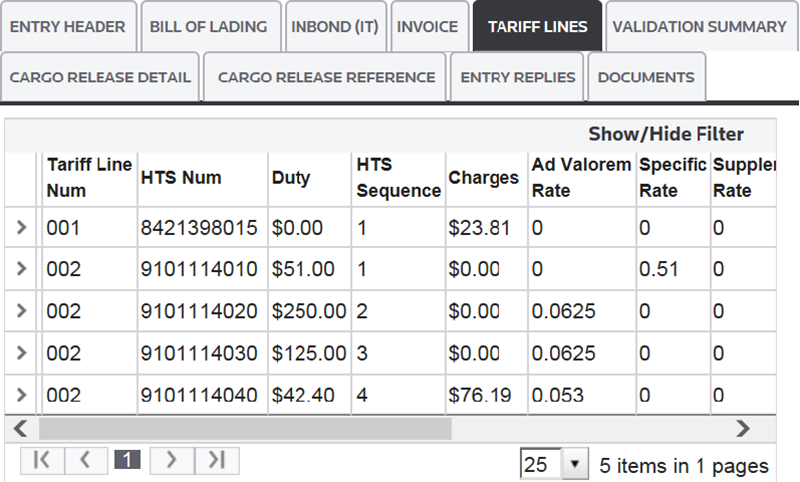
Task: Expand row for HTS 9101114040
Action: click(x=22, y=395)
